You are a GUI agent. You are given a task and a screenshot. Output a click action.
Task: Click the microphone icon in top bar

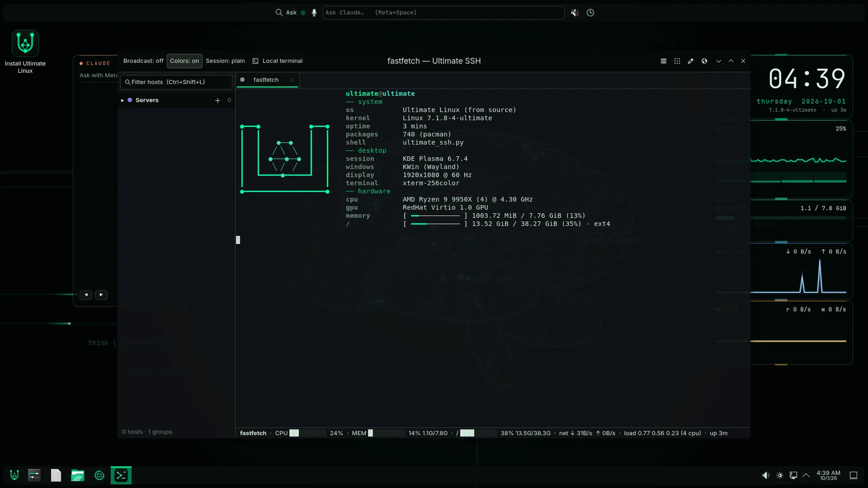click(314, 12)
